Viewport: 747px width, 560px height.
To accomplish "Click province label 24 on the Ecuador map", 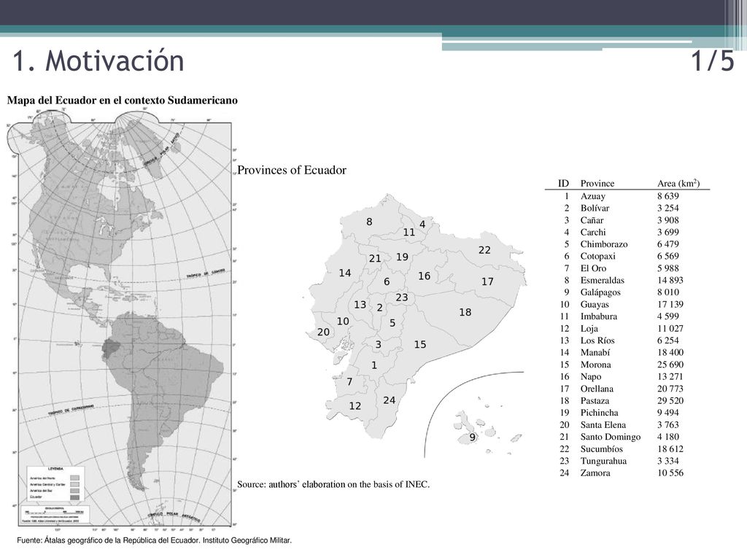I will 390,400.
